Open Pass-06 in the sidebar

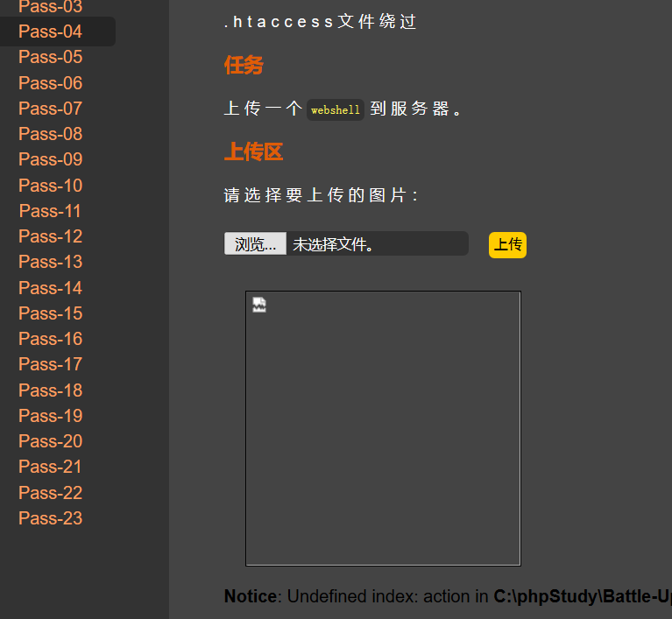(x=50, y=83)
